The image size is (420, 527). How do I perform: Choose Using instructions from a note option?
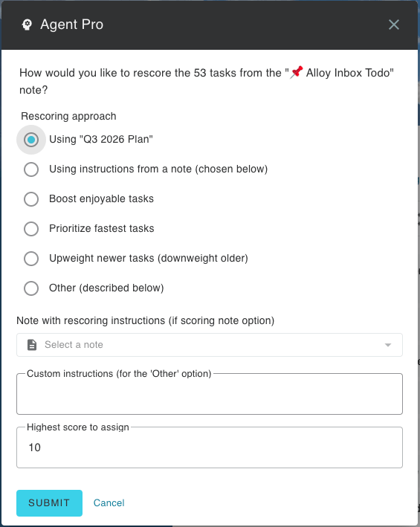[x=31, y=169]
